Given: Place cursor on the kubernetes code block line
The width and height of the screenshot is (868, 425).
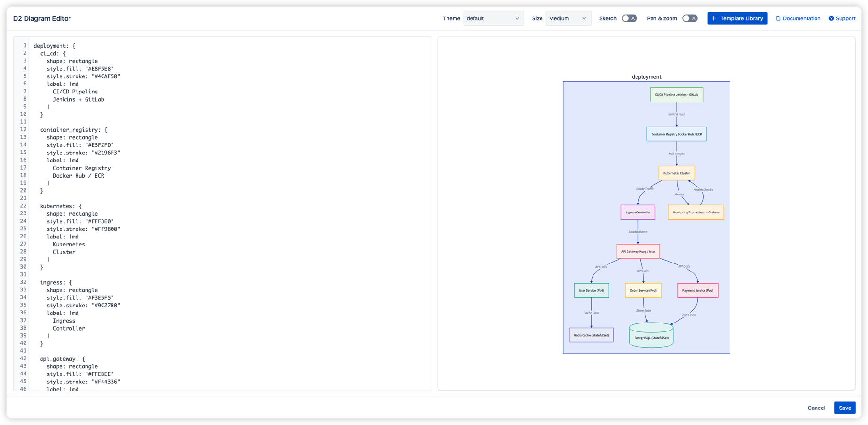Looking at the screenshot, I should (x=60, y=206).
